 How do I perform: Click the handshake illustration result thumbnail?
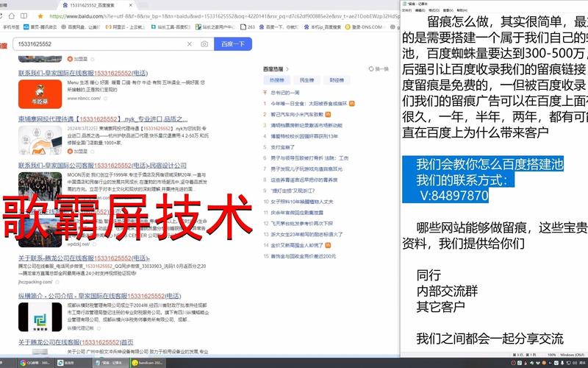(x=40, y=140)
